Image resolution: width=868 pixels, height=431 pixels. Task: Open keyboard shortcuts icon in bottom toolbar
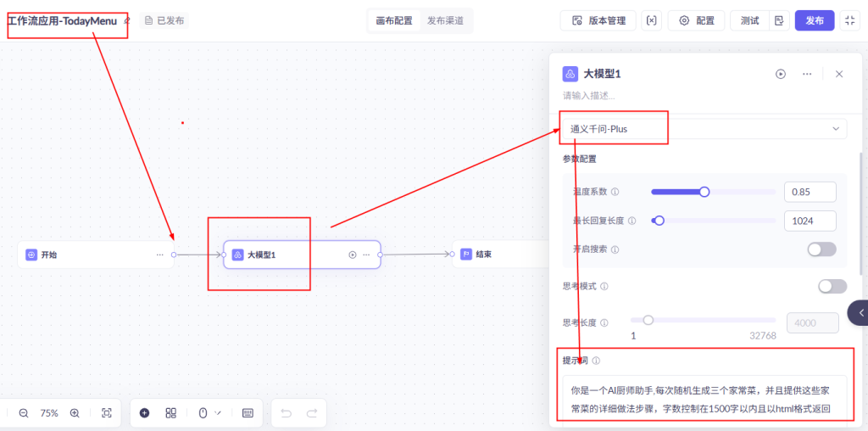click(x=248, y=413)
